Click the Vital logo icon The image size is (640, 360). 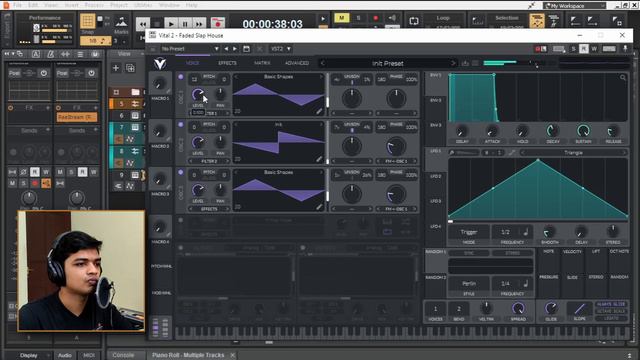(x=160, y=63)
